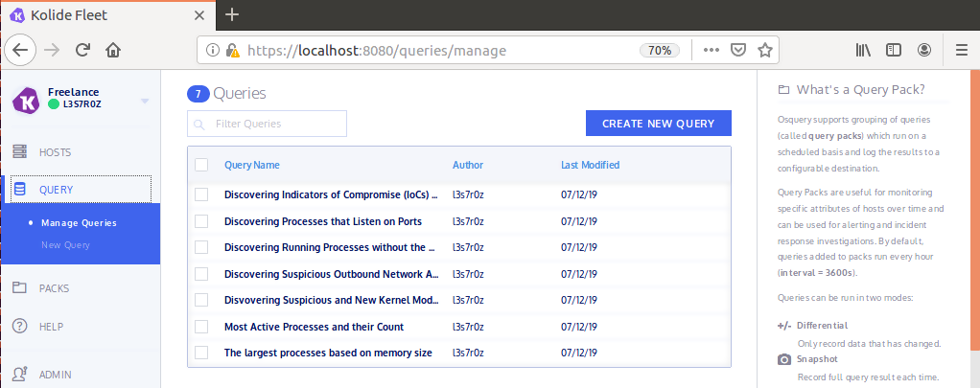This screenshot has width=980, height=388.
Task: Open Firefox library icon
Action: pos(863,50)
